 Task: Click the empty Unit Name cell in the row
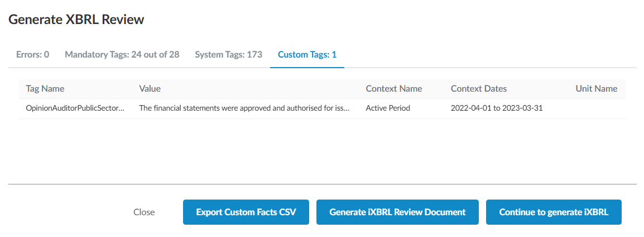[x=596, y=108]
